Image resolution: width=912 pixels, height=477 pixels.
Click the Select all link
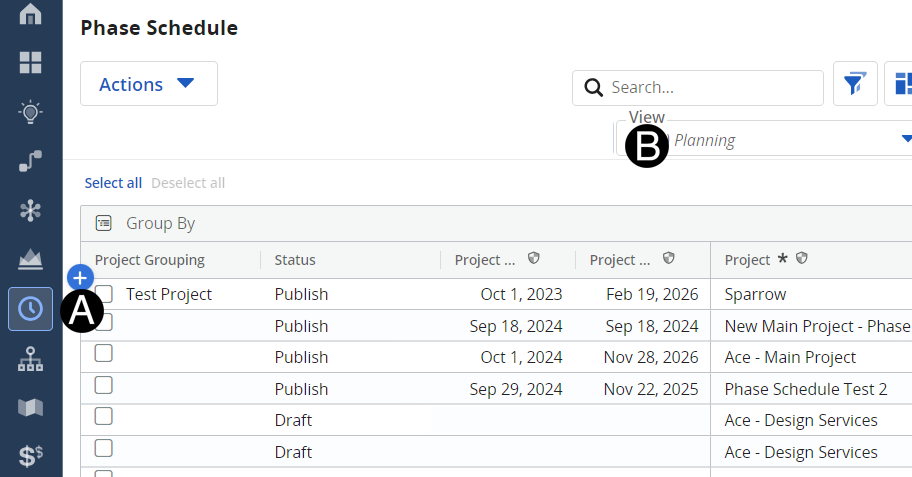click(x=113, y=182)
